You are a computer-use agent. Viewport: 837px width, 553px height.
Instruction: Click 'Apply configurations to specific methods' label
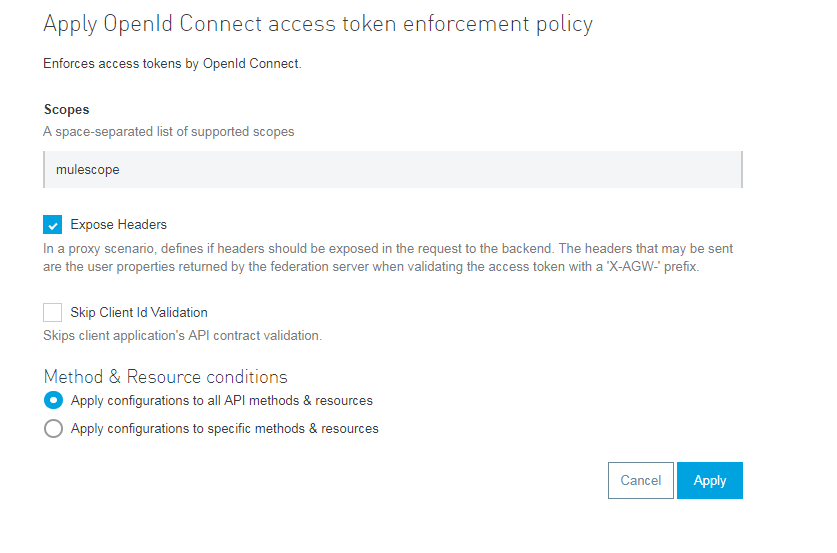click(x=224, y=429)
